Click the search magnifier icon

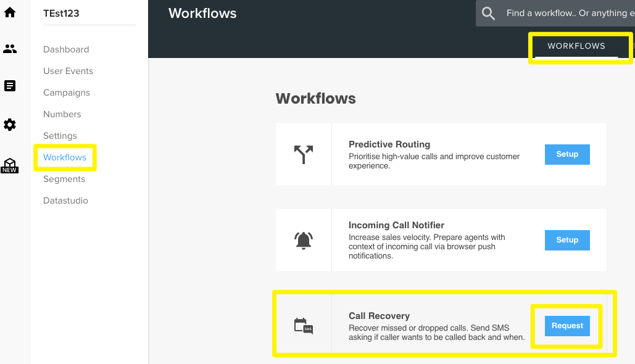point(488,14)
